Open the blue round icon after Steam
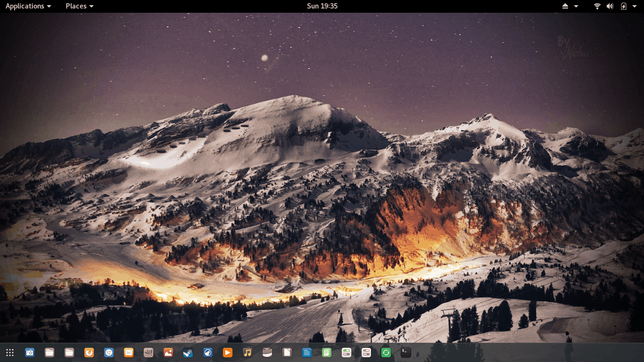The width and height of the screenshot is (644, 362). (208, 352)
